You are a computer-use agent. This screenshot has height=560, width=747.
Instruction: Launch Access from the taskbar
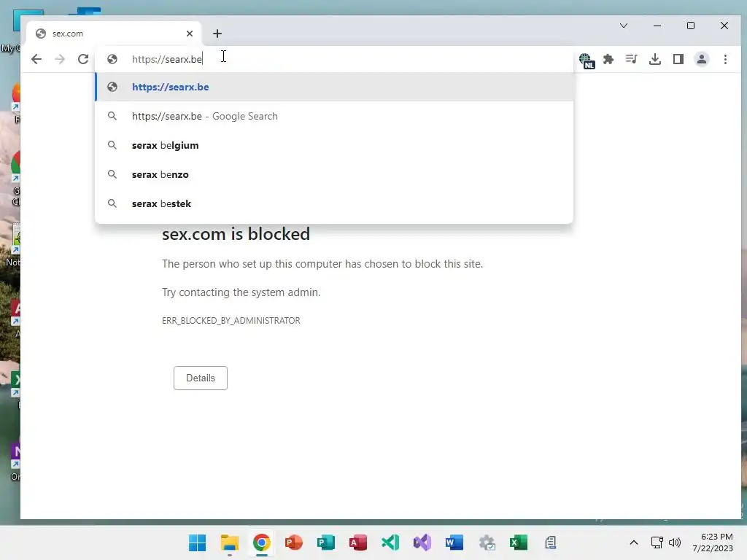click(x=357, y=542)
